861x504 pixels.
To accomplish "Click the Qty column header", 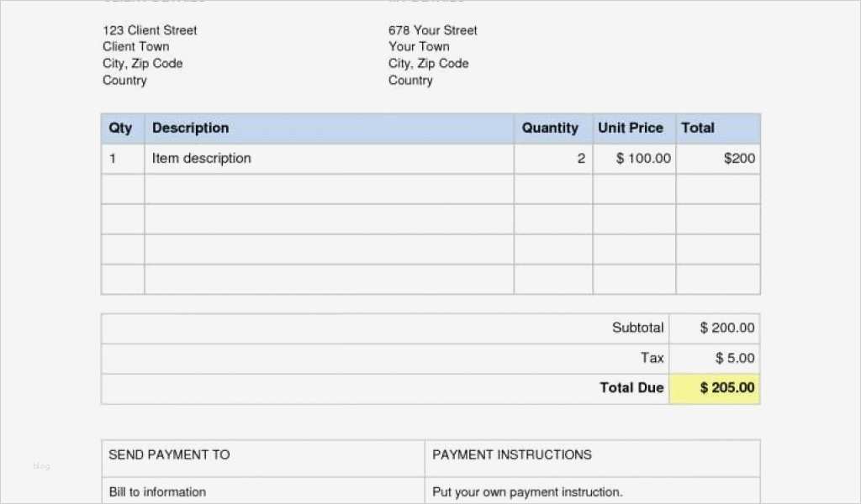I will [121, 129].
